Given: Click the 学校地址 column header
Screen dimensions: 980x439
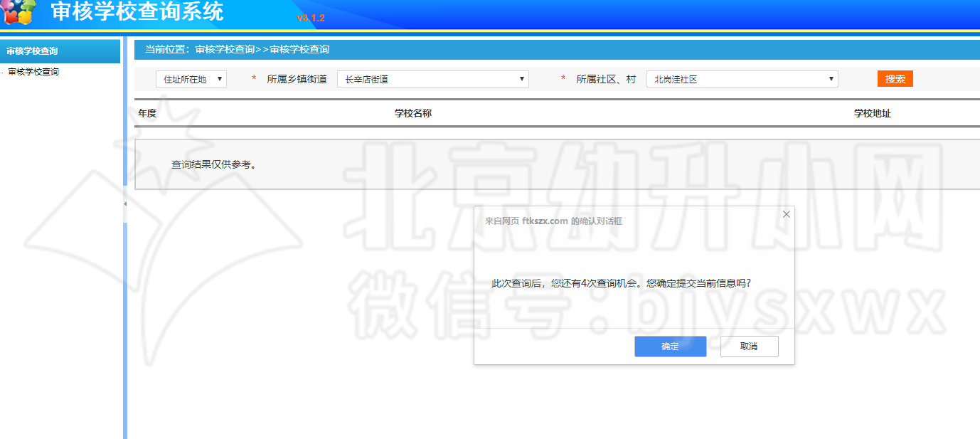Looking at the screenshot, I should (872, 114).
